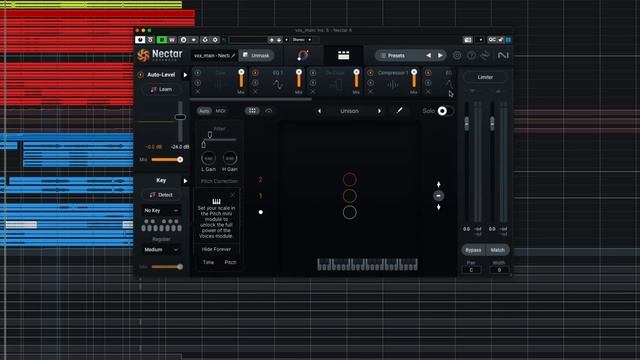
Task: Solo the EQ 1 module
Action: click(255, 83)
